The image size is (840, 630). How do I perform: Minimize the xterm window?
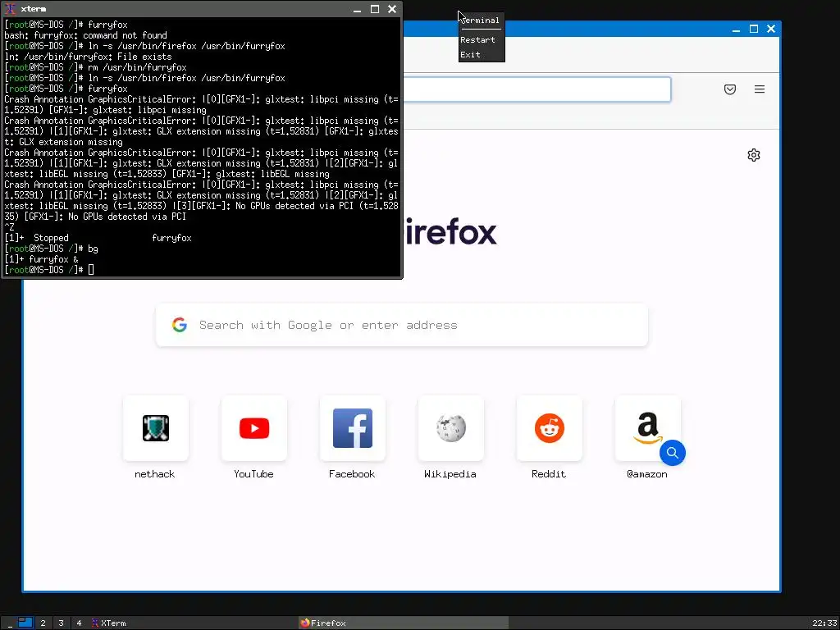(x=358, y=9)
